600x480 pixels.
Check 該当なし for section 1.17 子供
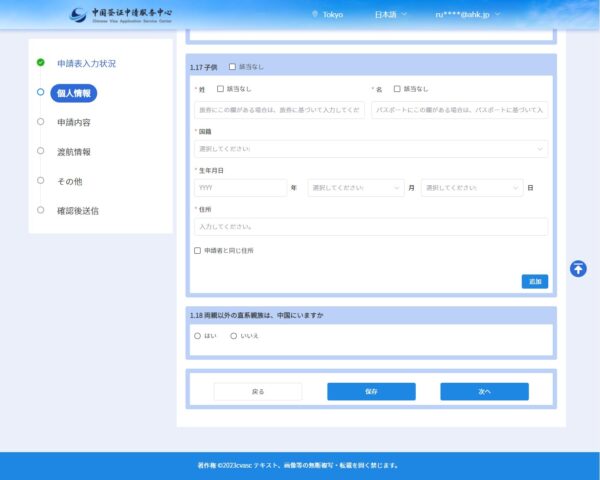click(x=233, y=67)
